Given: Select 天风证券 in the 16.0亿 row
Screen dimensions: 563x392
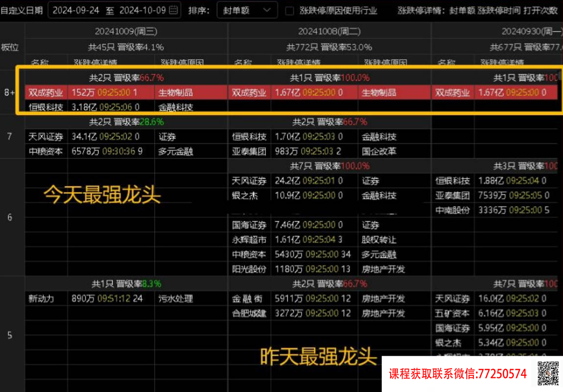Looking at the screenshot, I should 452,299.
